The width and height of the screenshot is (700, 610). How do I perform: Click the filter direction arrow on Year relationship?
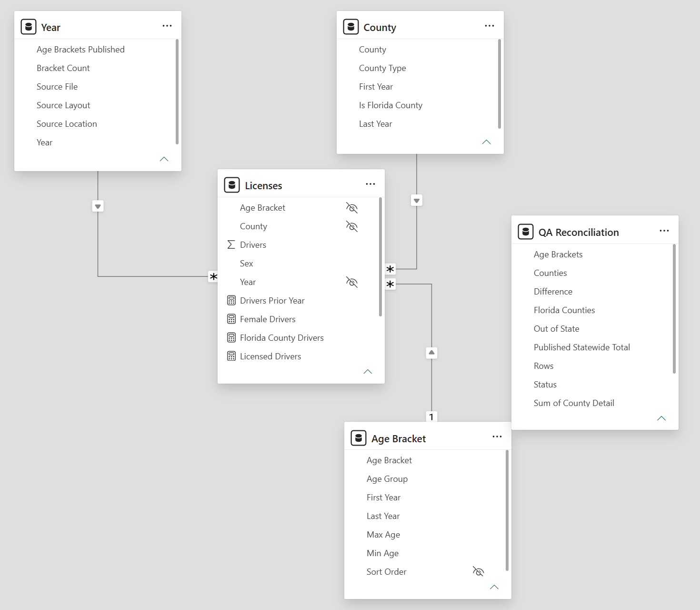coord(98,206)
